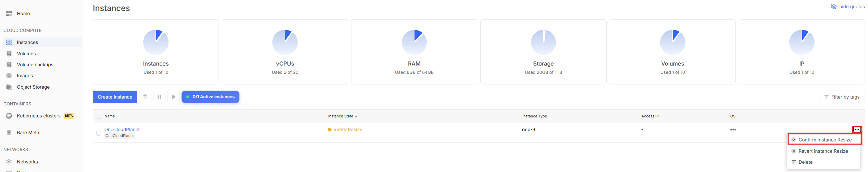Open the OneCloudPlanet instance link
This screenshot has height=172, width=868.
point(122,129)
